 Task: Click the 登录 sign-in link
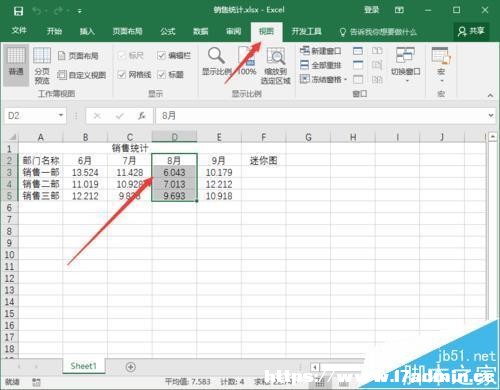point(372,10)
